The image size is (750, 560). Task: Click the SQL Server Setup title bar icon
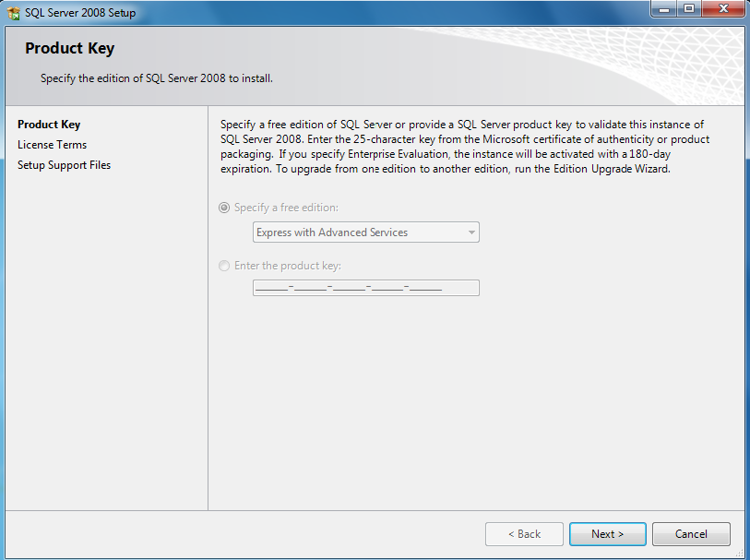click(14, 13)
